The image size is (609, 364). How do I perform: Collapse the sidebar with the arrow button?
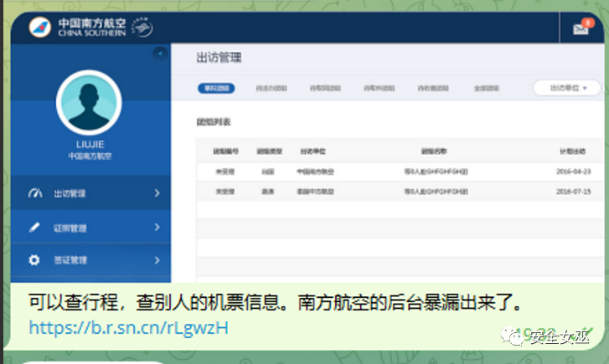pos(160,54)
